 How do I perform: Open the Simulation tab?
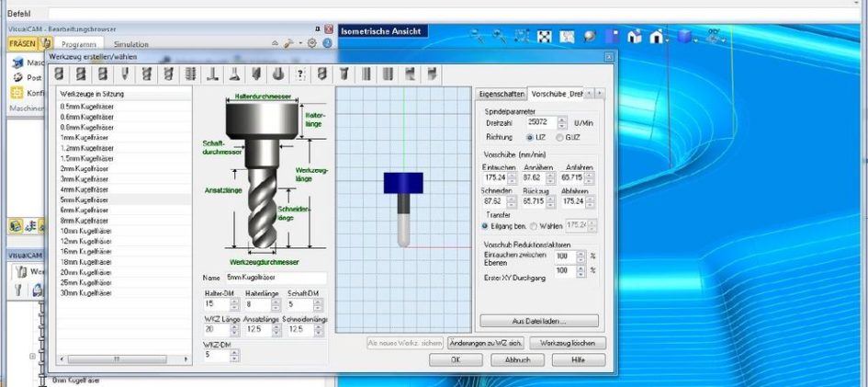tap(131, 44)
